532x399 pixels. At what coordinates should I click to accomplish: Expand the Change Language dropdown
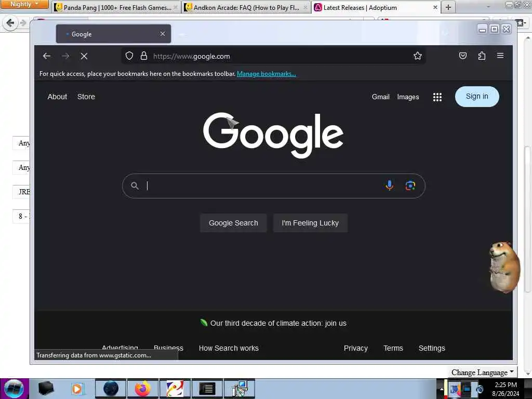483,373
